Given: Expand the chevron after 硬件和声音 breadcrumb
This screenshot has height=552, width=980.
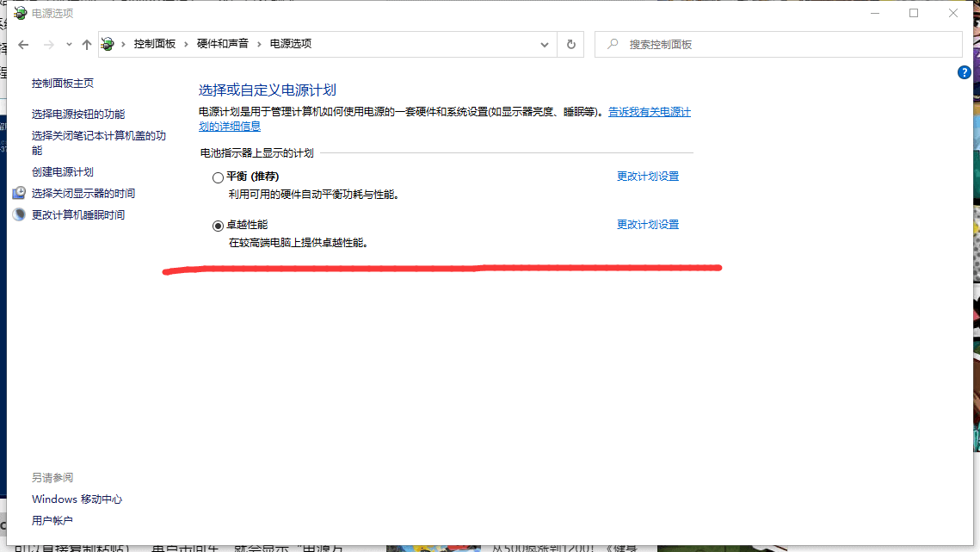Looking at the screenshot, I should [x=259, y=44].
